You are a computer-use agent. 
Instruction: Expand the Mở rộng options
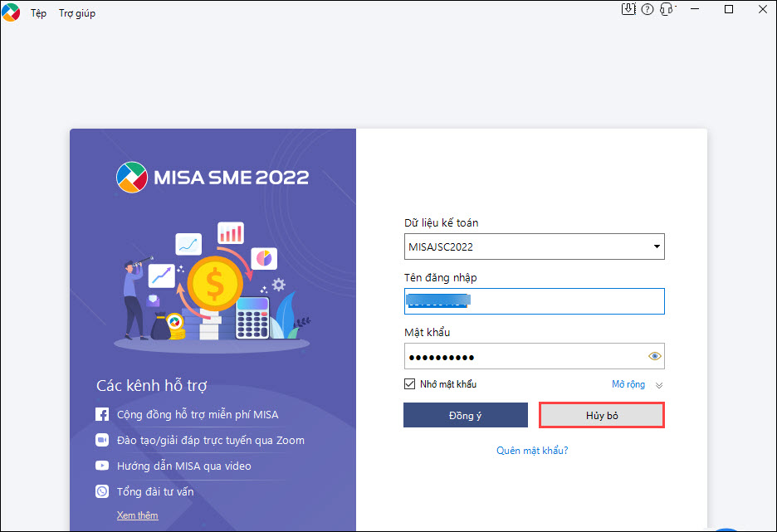click(638, 384)
